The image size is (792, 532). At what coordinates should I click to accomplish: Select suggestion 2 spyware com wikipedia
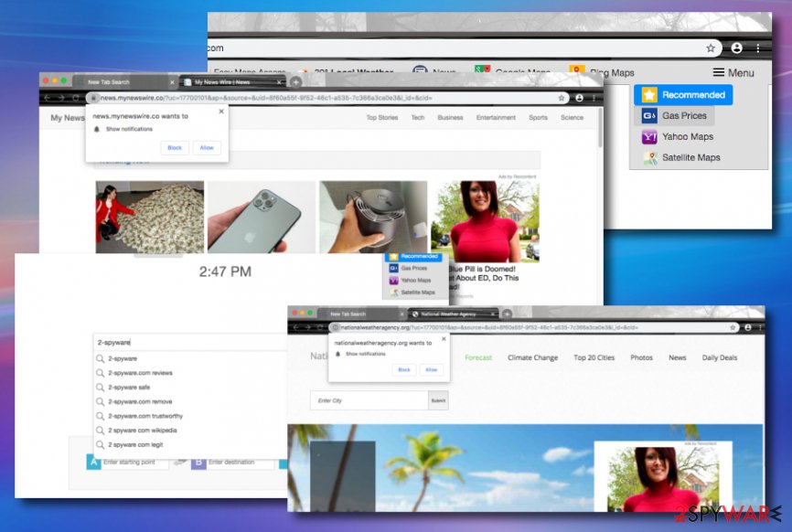coord(142,431)
